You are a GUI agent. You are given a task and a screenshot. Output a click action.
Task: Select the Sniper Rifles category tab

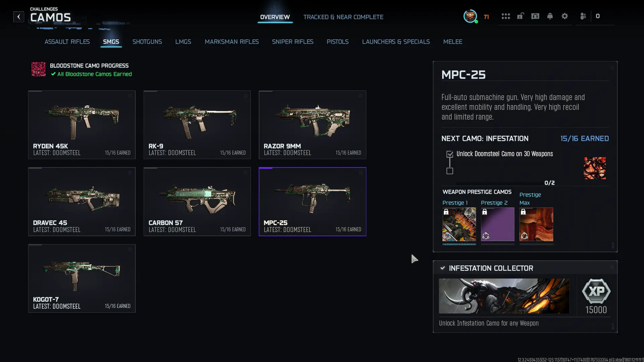pos(292,42)
